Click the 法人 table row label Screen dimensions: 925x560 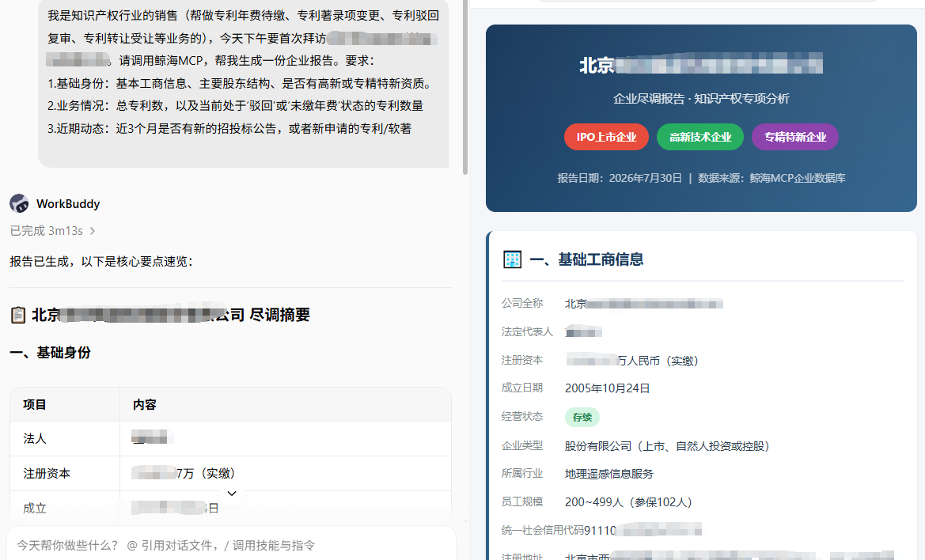(35, 438)
